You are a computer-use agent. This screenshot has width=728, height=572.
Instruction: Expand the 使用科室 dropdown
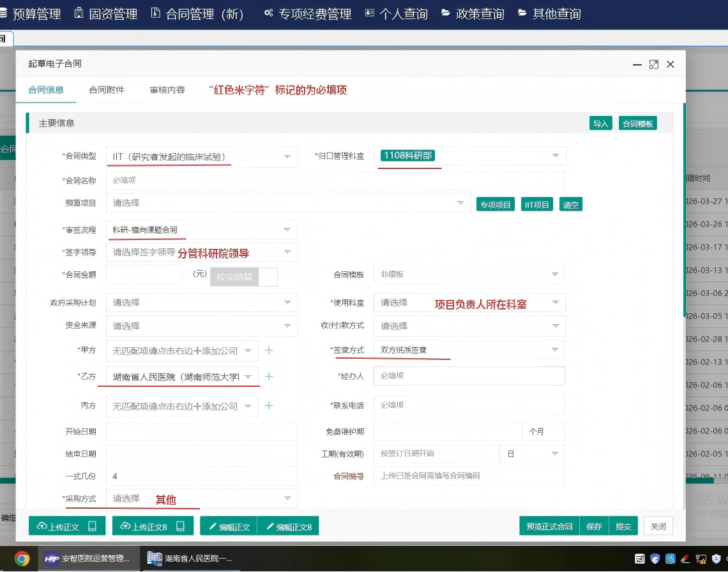(x=554, y=303)
